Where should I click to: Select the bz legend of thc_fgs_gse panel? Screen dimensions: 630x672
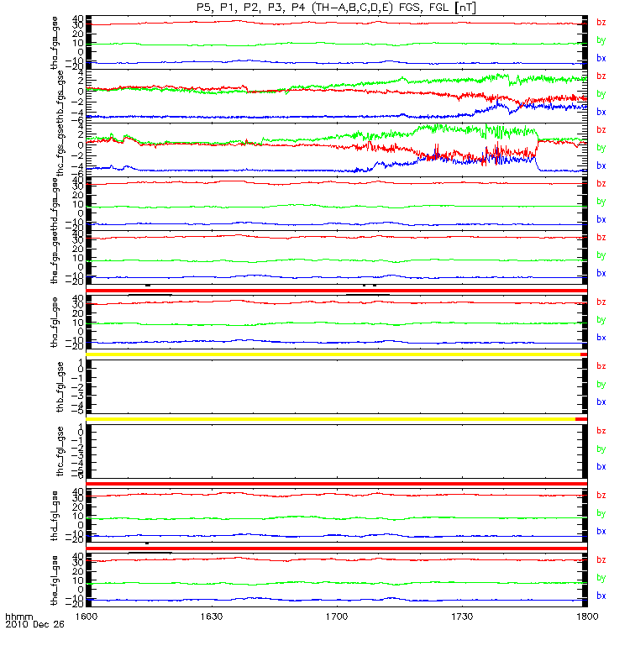coord(601,130)
